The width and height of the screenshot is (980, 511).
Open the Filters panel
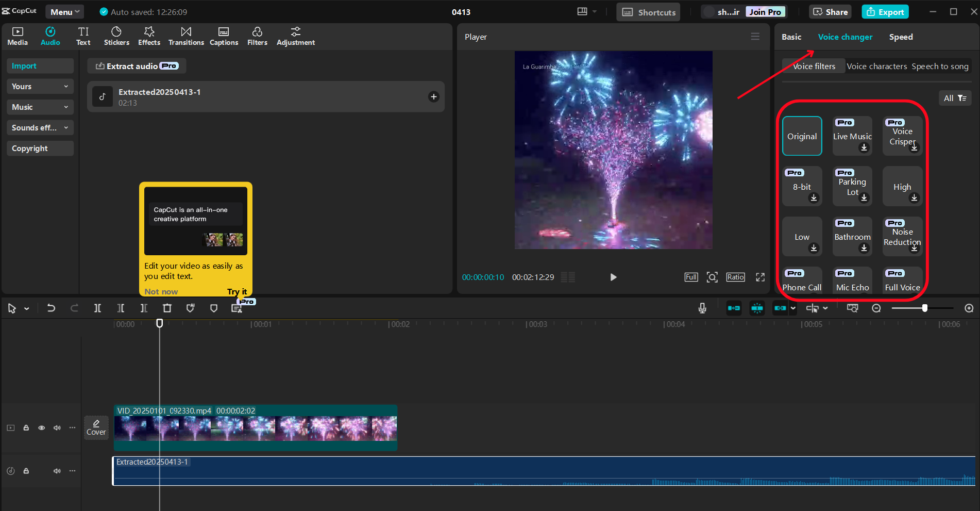[x=257, y=37]
